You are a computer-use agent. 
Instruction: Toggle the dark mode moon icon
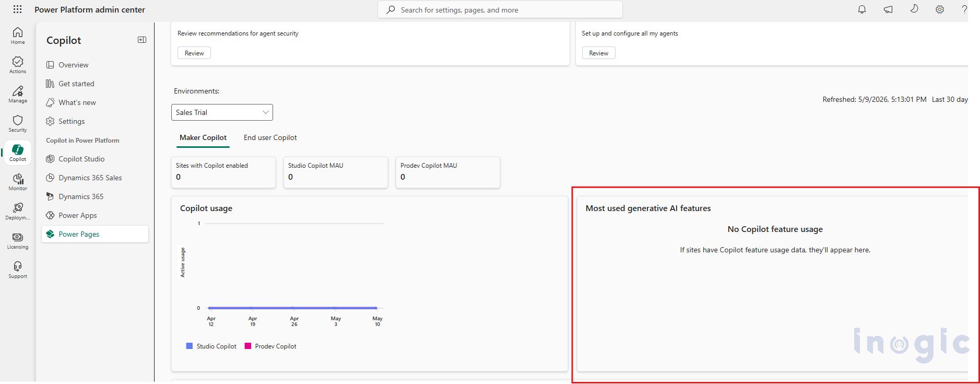point(914,9)
